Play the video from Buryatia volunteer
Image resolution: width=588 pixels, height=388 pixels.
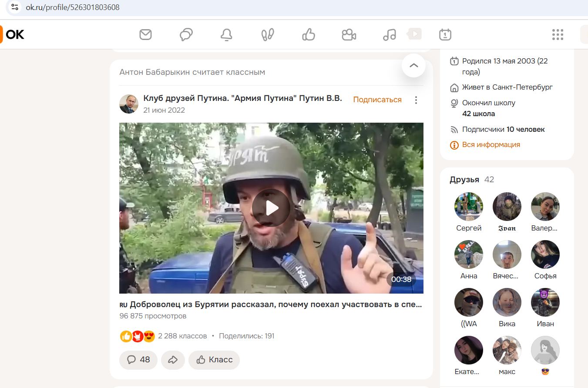pos(271,208)
